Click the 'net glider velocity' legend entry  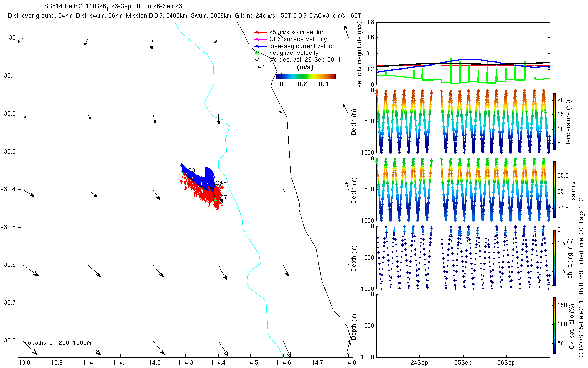click(294, 53)
